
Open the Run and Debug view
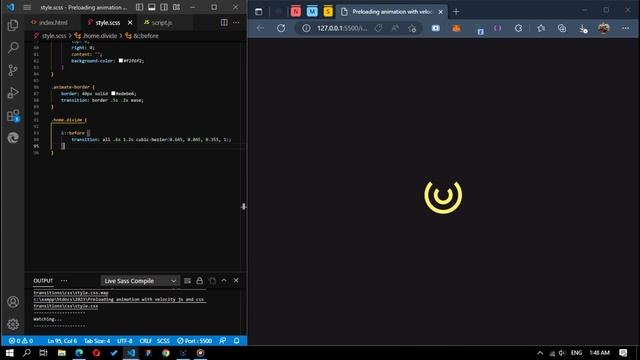tap(13, 93)
